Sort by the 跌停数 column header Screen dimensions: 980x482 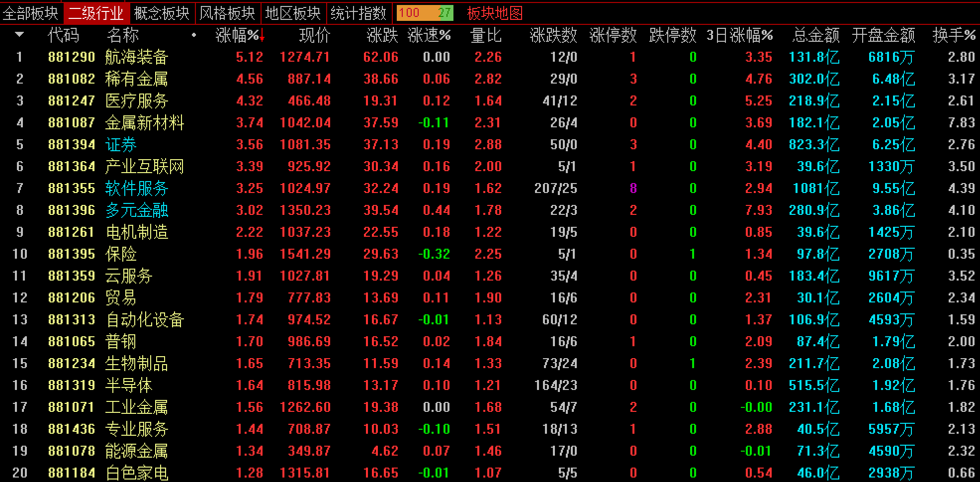(673, 35)
